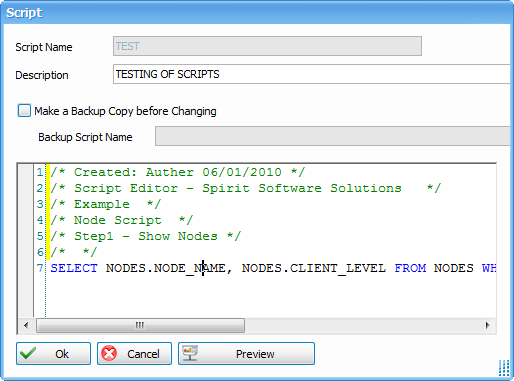Click the 'Node Script' comment on line 4
The height and width of the screenshot is (381, 514).
pos(122,220)
